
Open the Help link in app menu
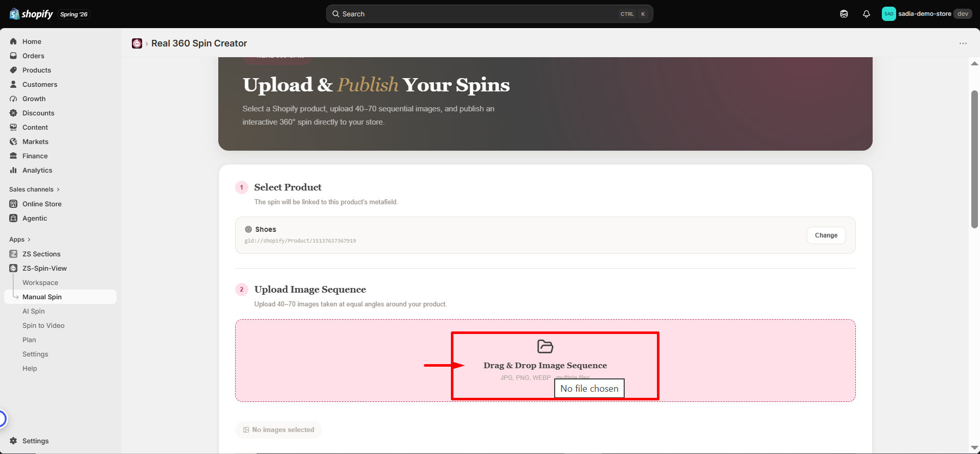tap(30, 368)
